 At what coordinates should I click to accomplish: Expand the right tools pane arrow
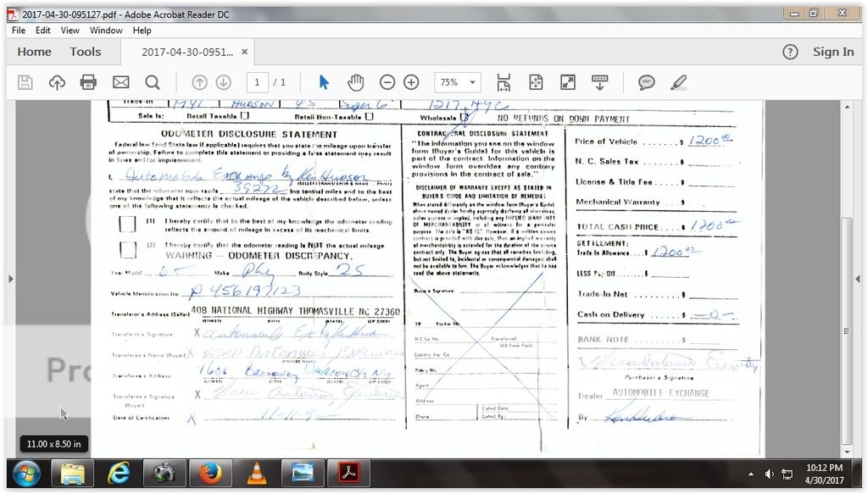tap(860, 279)
